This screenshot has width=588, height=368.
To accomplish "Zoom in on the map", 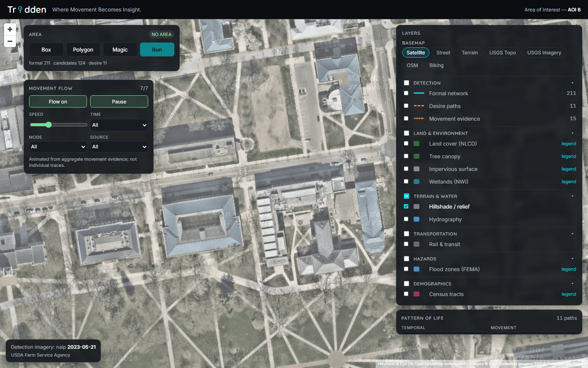I will click(x=10, y=29).
